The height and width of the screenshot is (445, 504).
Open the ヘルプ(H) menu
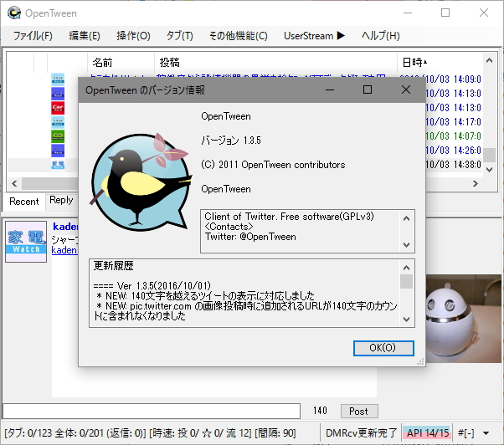[381, 36]
